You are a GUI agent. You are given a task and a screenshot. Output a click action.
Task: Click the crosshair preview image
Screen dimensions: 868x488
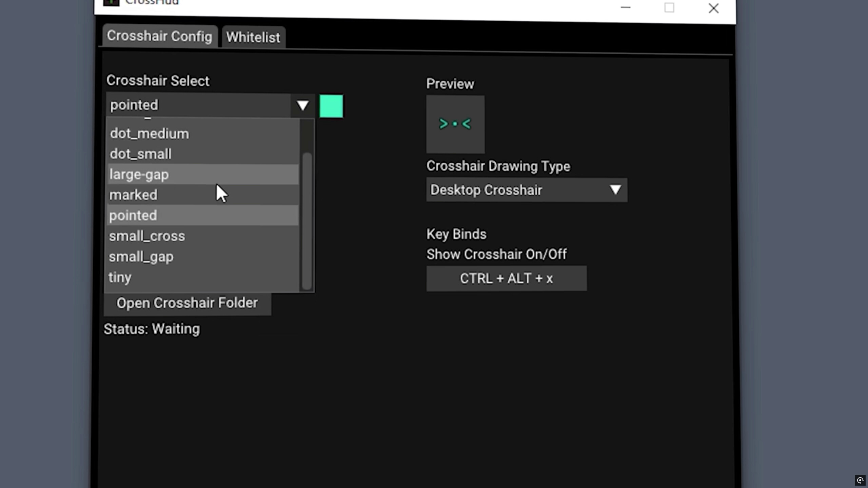coord(455,124)
